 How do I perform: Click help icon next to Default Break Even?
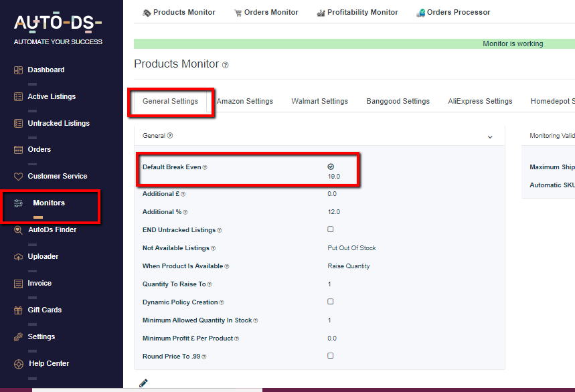(x=205, y=167)
